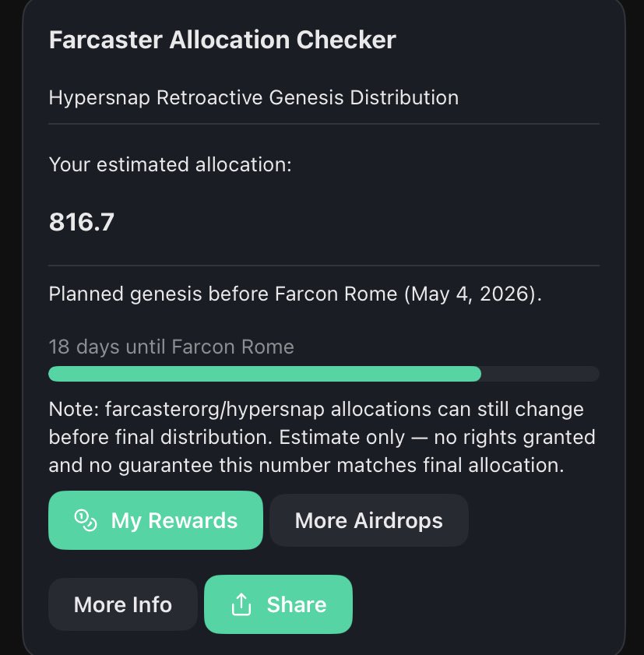Open the My Rewards page

point(156,520)
